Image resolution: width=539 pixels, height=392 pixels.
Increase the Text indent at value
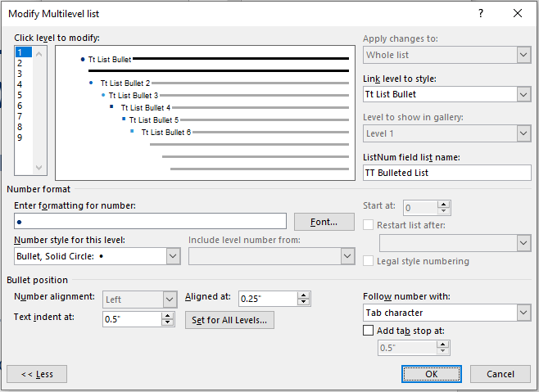pos(169,315)
